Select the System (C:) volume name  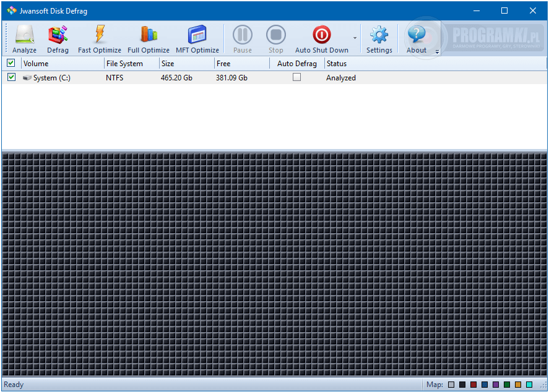52,78
